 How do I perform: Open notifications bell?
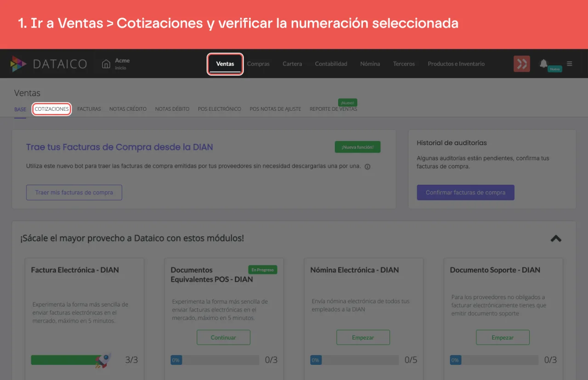tap(543, 63)
